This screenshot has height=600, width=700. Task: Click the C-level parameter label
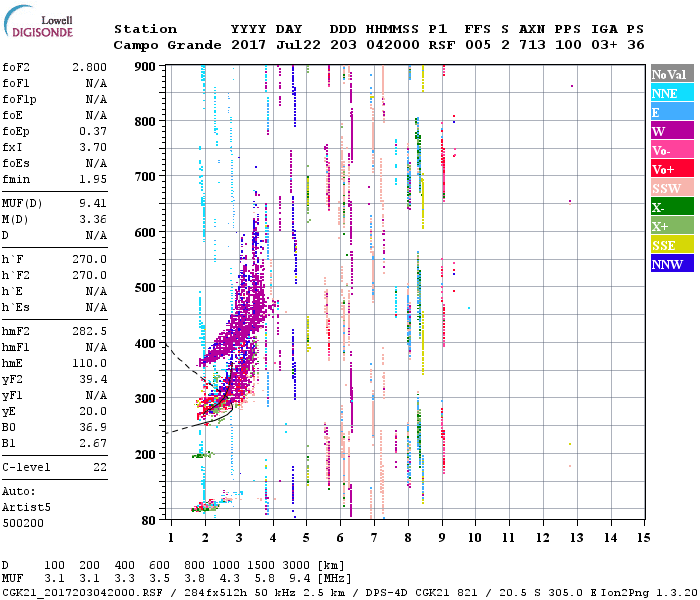(27, 466)
